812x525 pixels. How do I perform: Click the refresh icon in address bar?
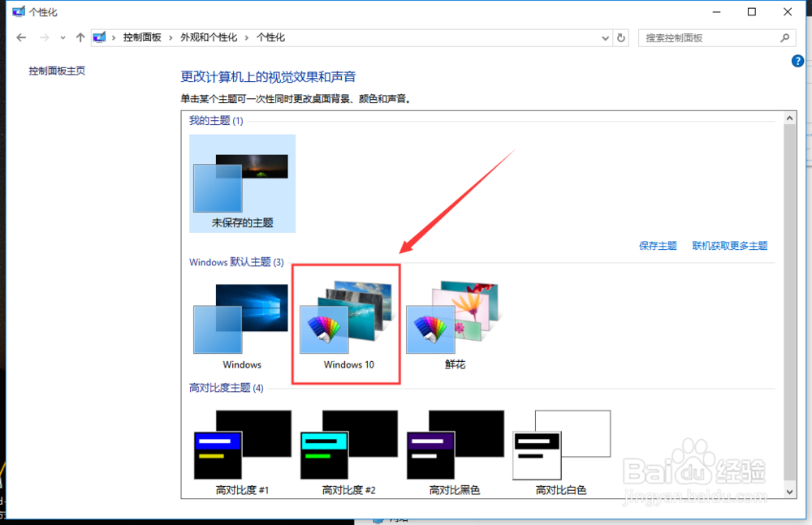coord(621,37)
